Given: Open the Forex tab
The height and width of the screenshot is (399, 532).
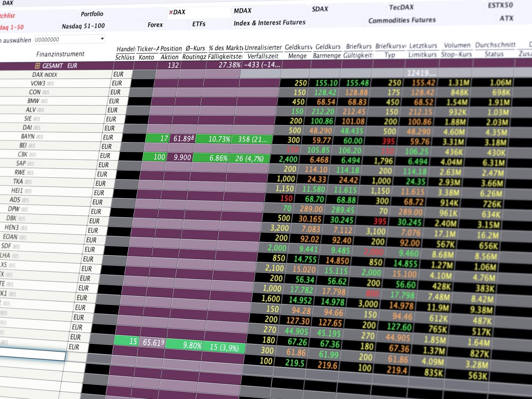Looking at the screenshot, I should pyautogui.click(x=155, y=25).
